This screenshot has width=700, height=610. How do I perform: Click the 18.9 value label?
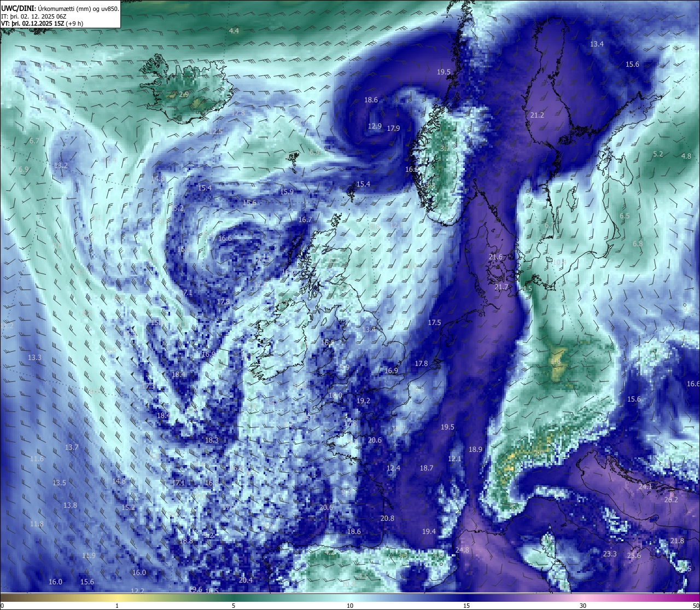tap(475, 450)
